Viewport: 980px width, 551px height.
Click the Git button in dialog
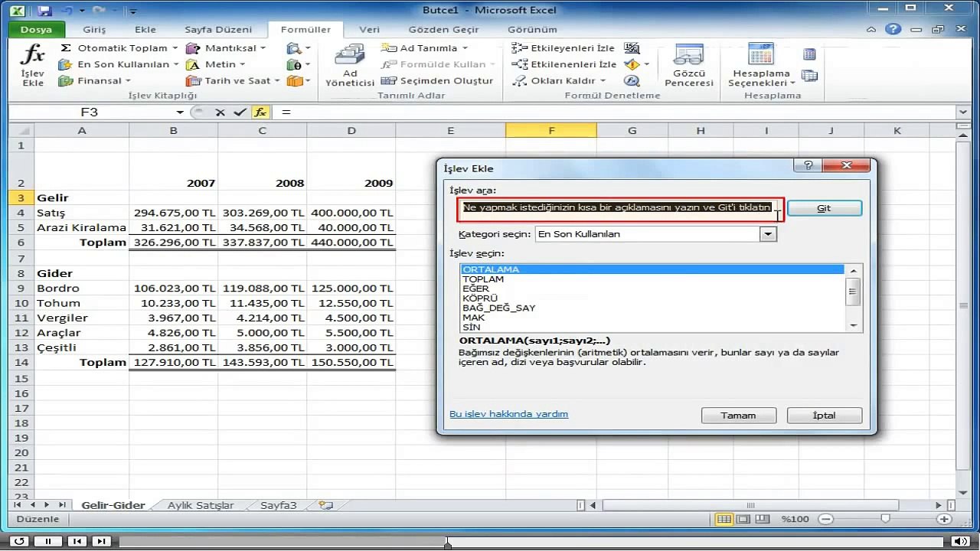(x=824, y=208)
